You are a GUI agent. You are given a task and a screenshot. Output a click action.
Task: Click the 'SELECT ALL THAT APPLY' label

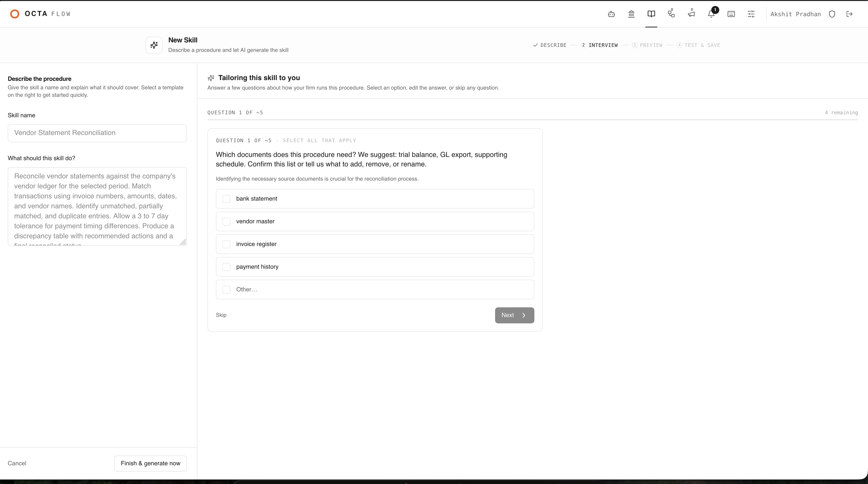(x=319, y=140)
